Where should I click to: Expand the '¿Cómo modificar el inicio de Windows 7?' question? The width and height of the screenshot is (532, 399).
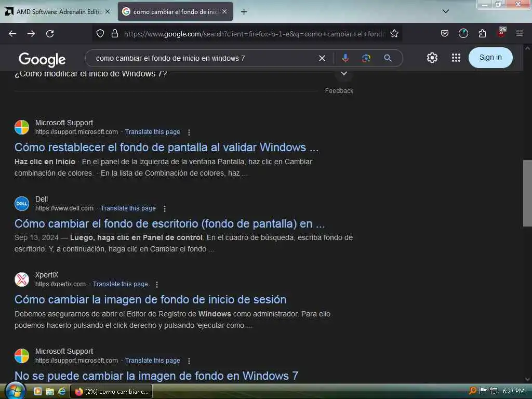344,74
